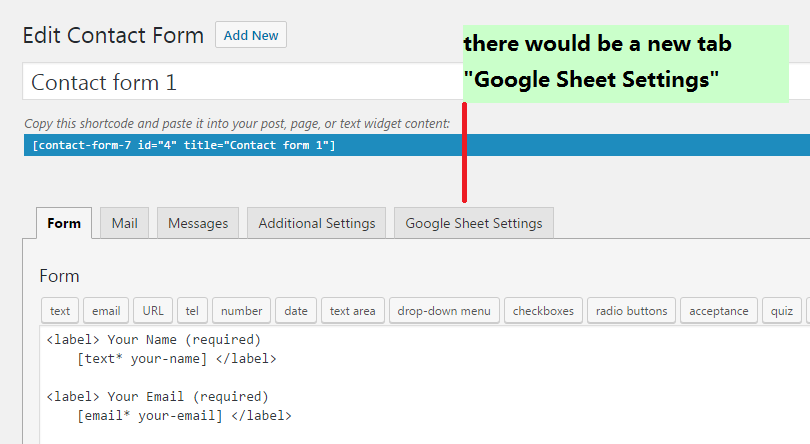Insert a URL field tag
The height and width of the screenshot is (444, 810).
[154, 311]
